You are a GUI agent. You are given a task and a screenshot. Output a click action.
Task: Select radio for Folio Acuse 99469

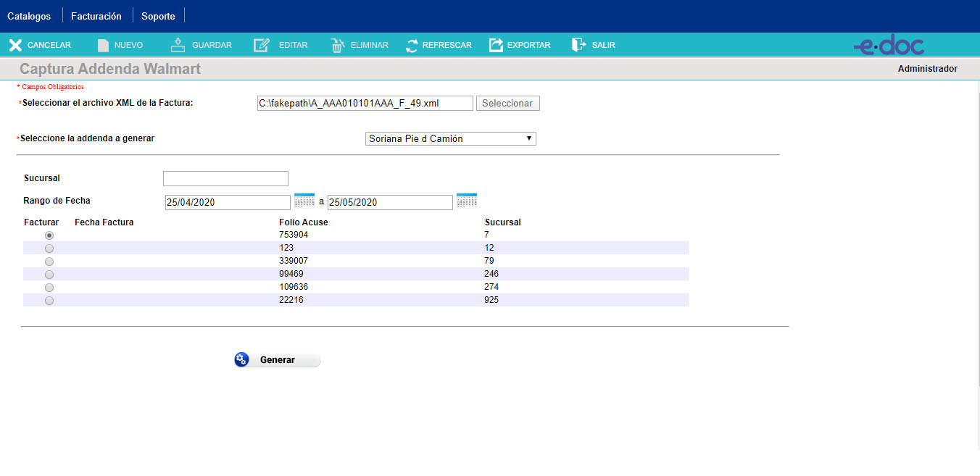(49, 275)
